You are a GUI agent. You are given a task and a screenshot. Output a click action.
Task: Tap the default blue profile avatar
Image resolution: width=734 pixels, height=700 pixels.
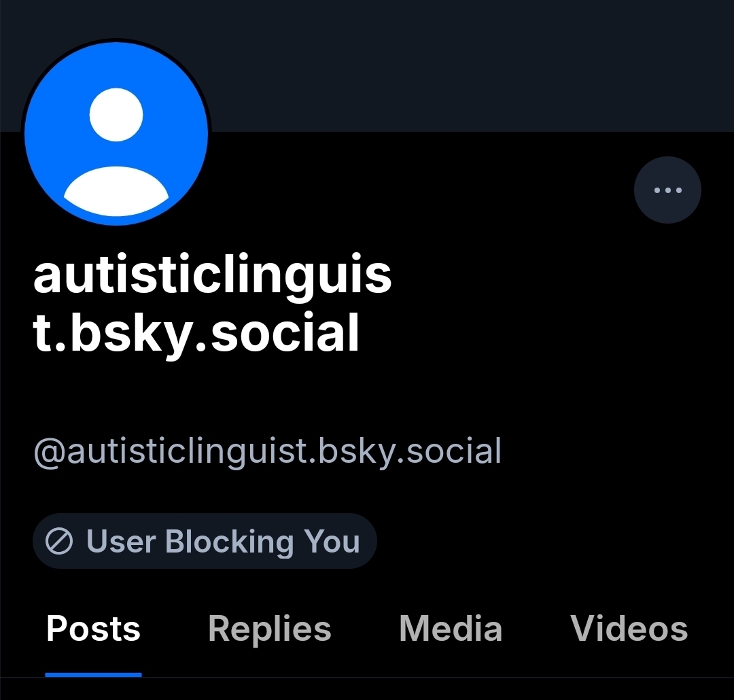(x=116, y=133)
